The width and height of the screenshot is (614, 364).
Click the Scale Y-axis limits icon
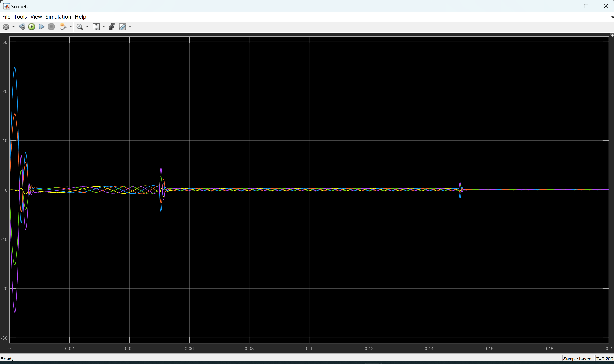coord(96,27)
